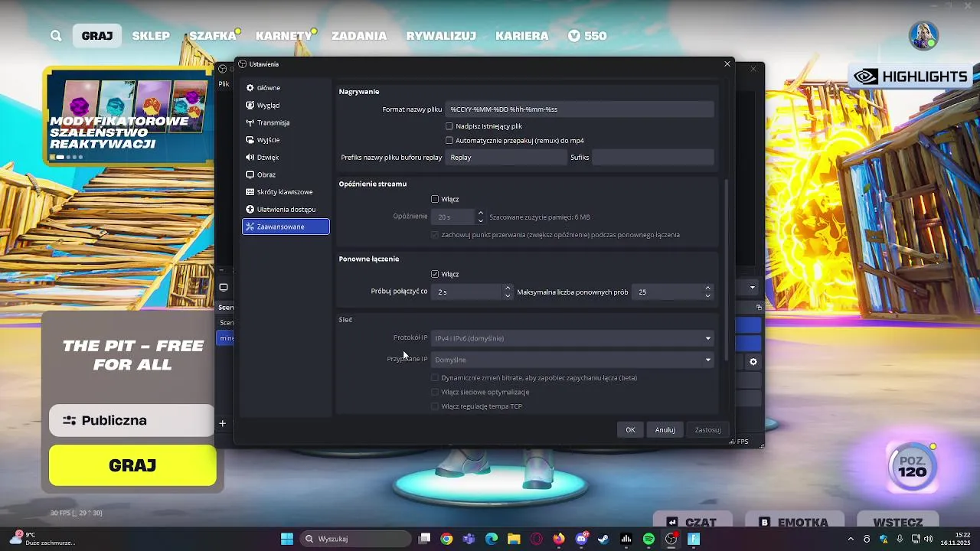
Task: Select the Zaawansowane settings section
Action: click(286, 227)
